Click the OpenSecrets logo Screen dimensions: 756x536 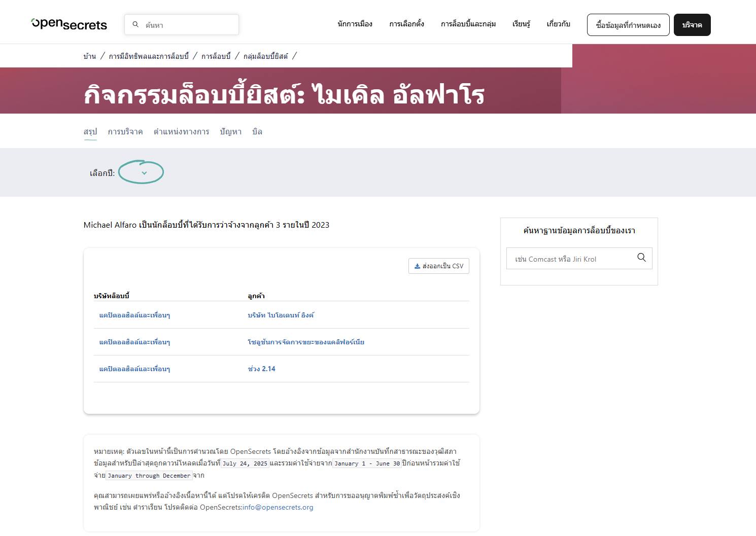point(69,24)
